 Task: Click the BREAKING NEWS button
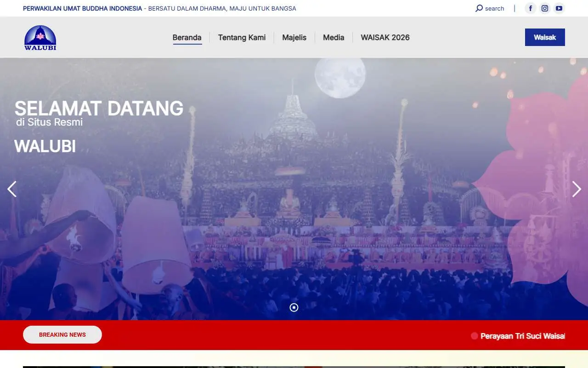tap(62, 334)
